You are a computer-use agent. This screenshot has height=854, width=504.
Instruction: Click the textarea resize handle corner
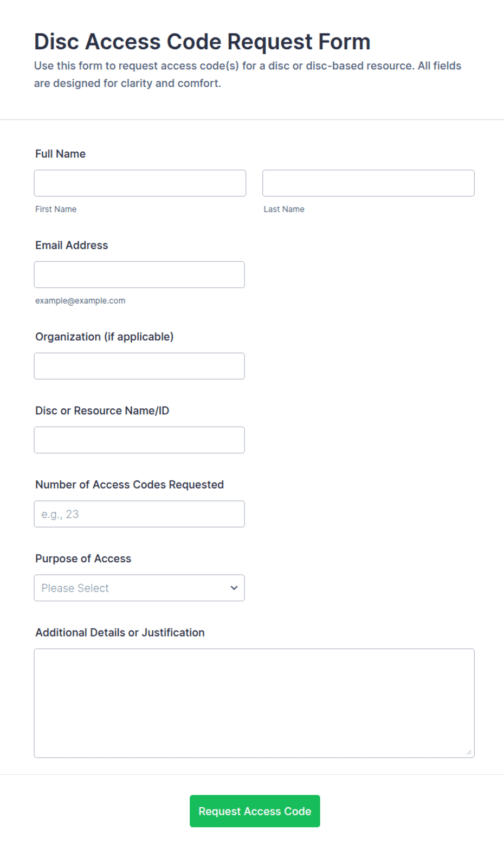pos(469,752)
